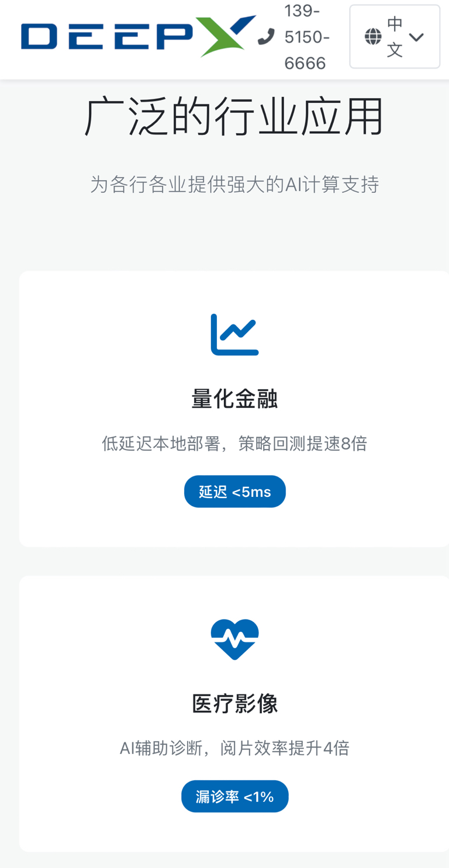Click the DEEPX logo

point(138,36)
